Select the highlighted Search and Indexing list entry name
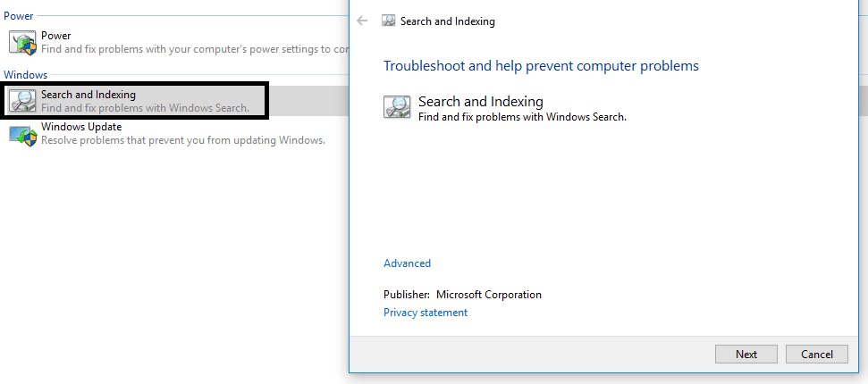The width and height of the screenshot is (868, 384). [x=88, y=94]
